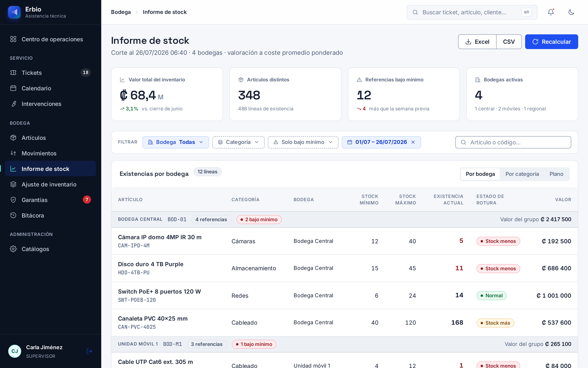
Task: Open Bitácora in the sidebar
Action: (x=50, y=215)
